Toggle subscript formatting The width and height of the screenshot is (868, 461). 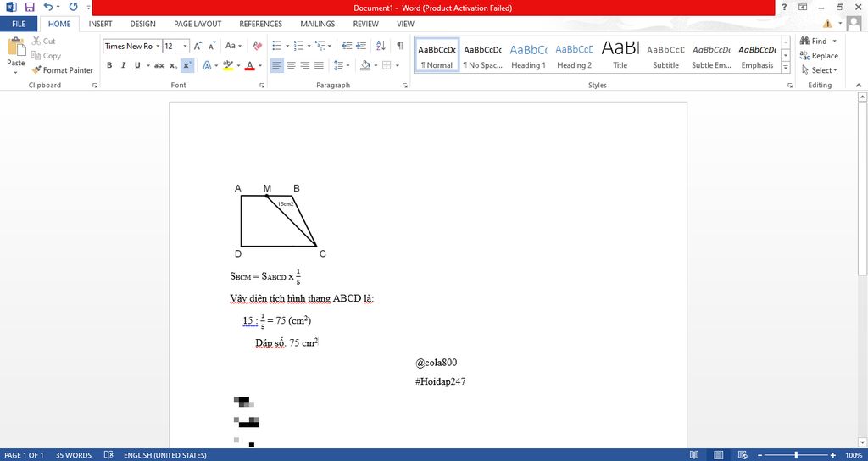pos(173,65)
